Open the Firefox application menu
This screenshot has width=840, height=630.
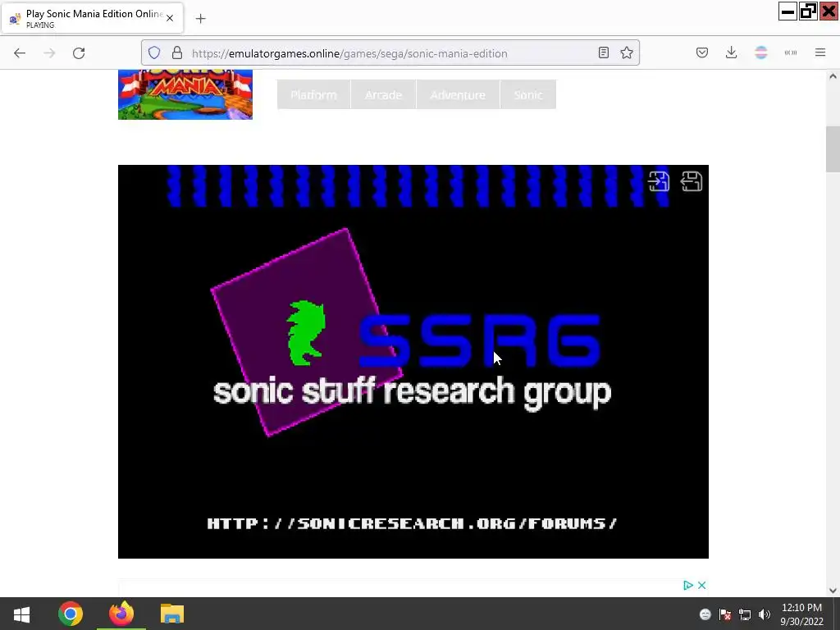(x=820, y=52)
